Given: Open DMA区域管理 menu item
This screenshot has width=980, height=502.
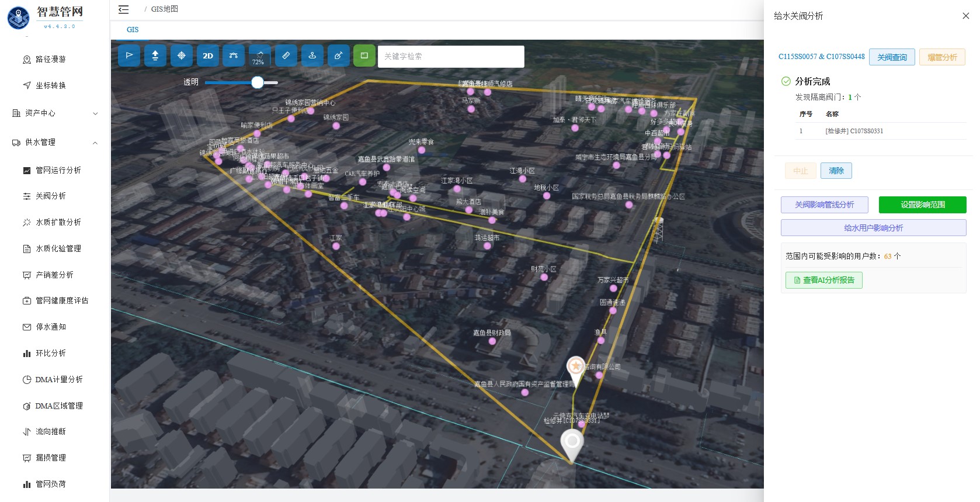Looking at the screenshot, I should 59,406.
